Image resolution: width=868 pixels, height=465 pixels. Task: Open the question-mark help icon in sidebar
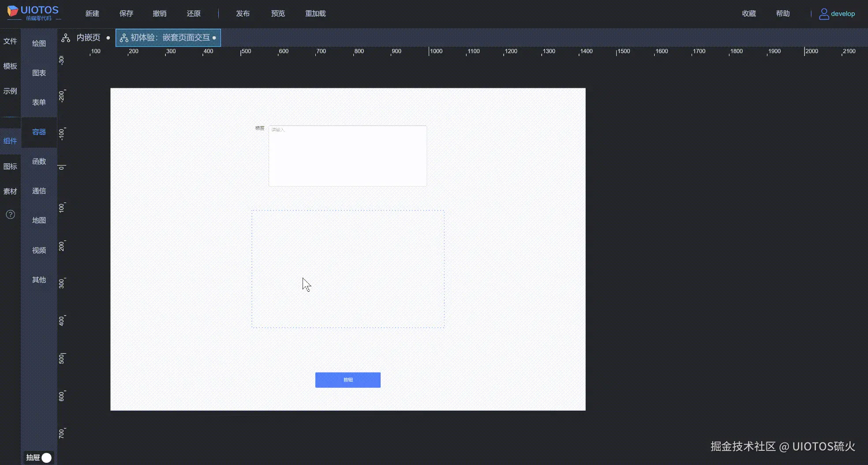pos(10,214)
